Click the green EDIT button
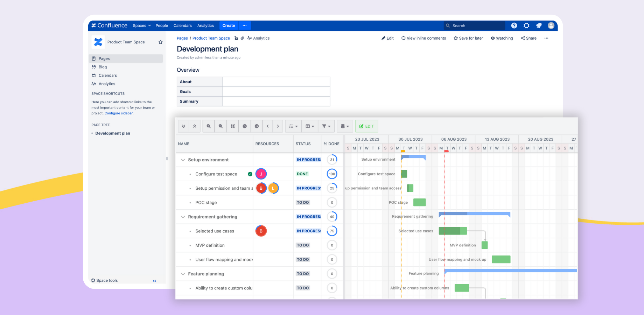The image size is (644, 315). 366,126
